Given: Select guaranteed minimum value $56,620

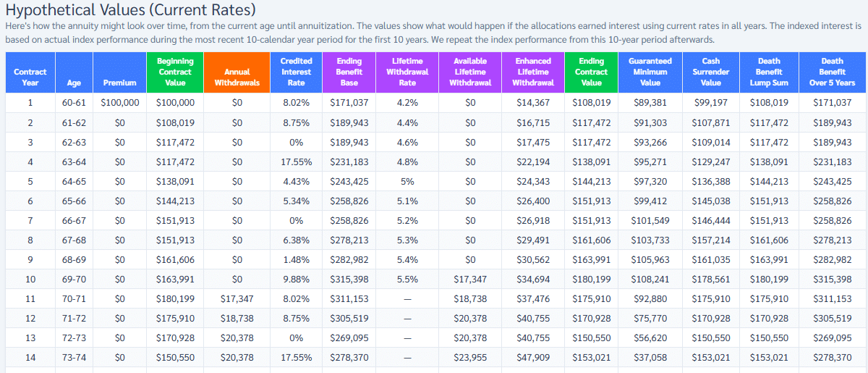Looking at the screenshot, I should (x=650, y=338).
